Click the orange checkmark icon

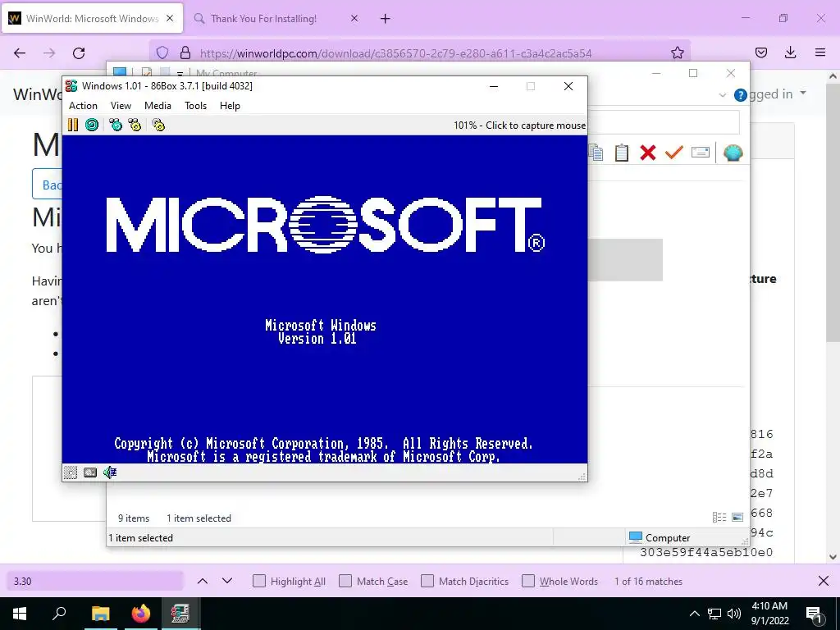pos(674,153)
